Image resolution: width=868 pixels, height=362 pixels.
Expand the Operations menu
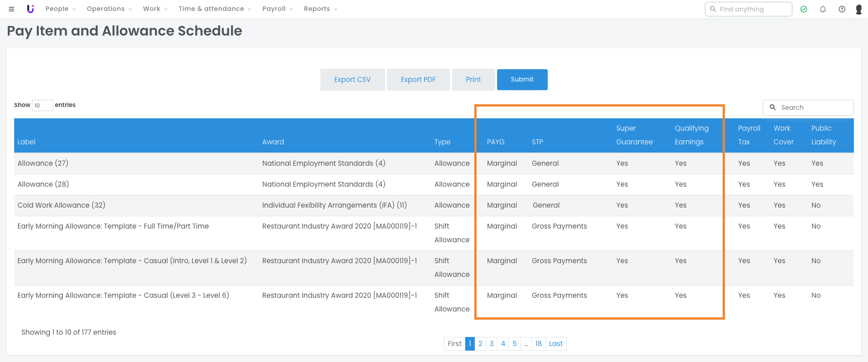point(109,9)
